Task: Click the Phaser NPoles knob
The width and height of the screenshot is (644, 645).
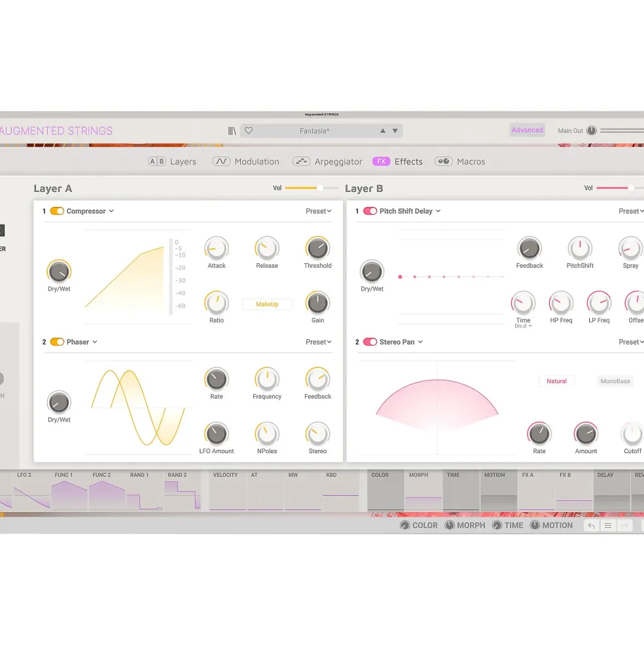Action: pos(267,434)
